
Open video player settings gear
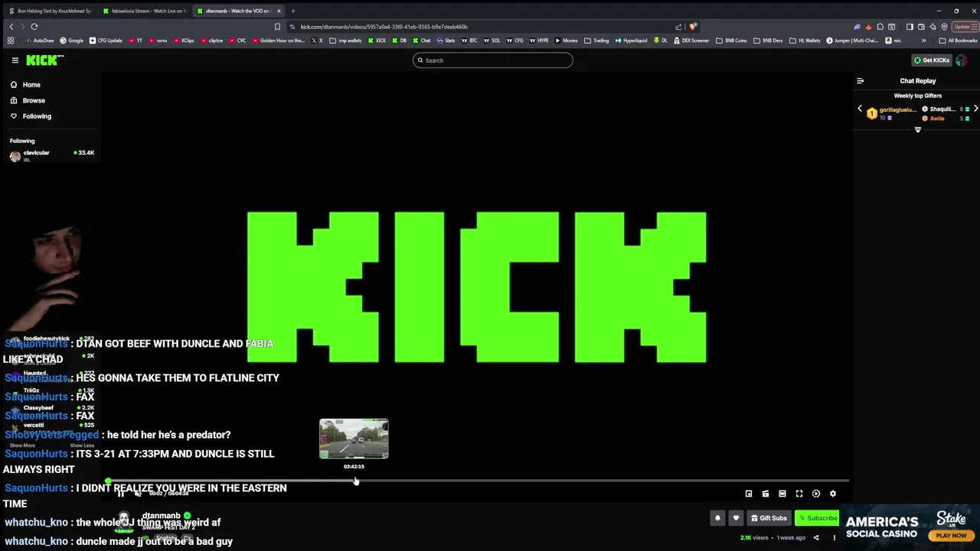(833, 494)
